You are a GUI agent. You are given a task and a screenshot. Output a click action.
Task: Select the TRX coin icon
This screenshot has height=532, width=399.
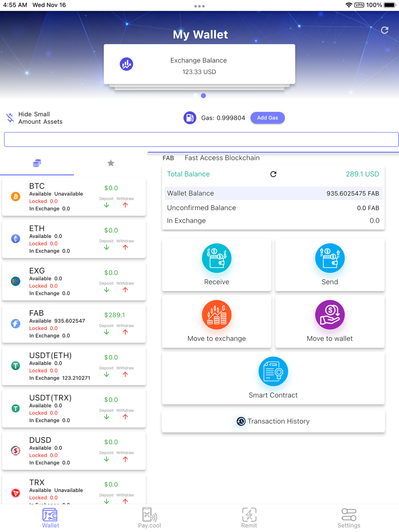click(16, 493)
